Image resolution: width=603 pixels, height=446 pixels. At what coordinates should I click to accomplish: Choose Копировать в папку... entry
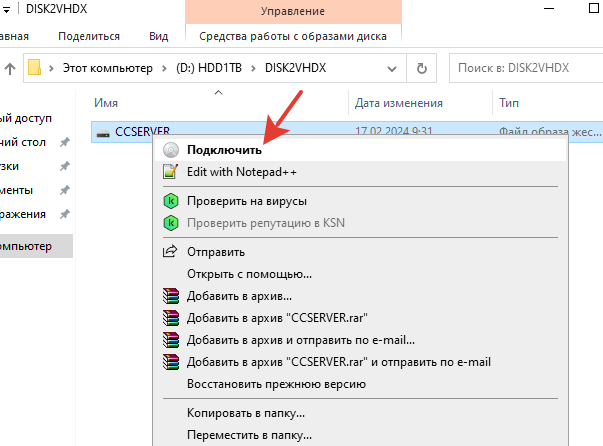360,413
